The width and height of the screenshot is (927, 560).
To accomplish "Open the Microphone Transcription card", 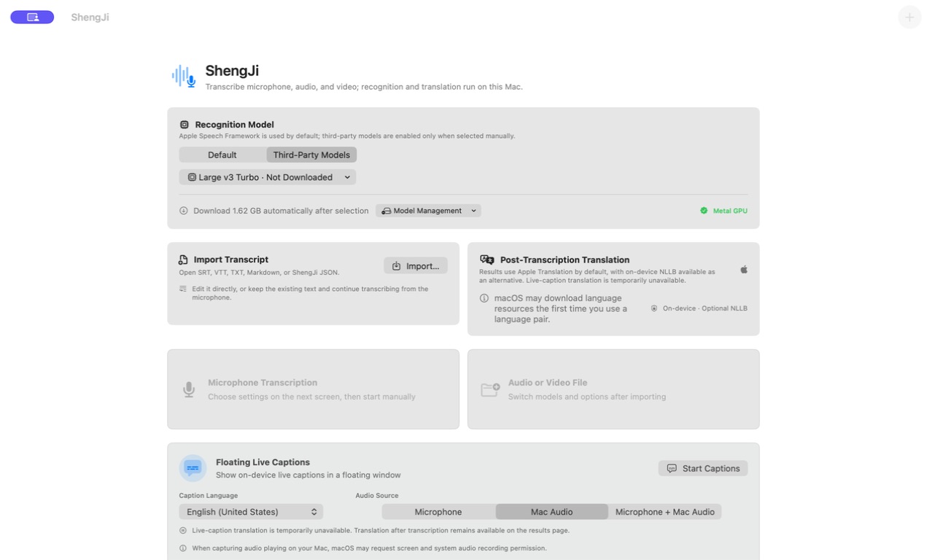I will click(x=313, y=389).
